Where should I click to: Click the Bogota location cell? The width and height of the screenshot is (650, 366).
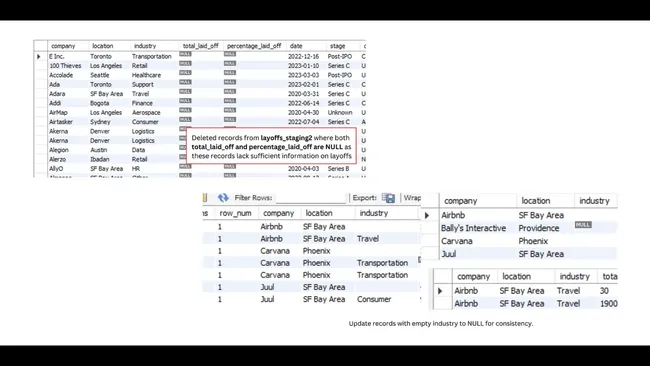tap(100, 103)
